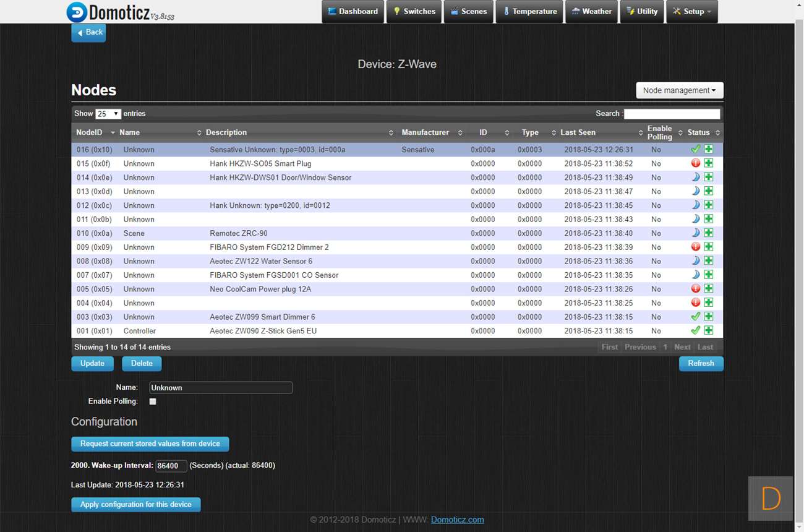This screenshot has height=532, width=804.
Task: Click green checkmark status for Z-Stick Gen5 controller
Action: point(695,330)
